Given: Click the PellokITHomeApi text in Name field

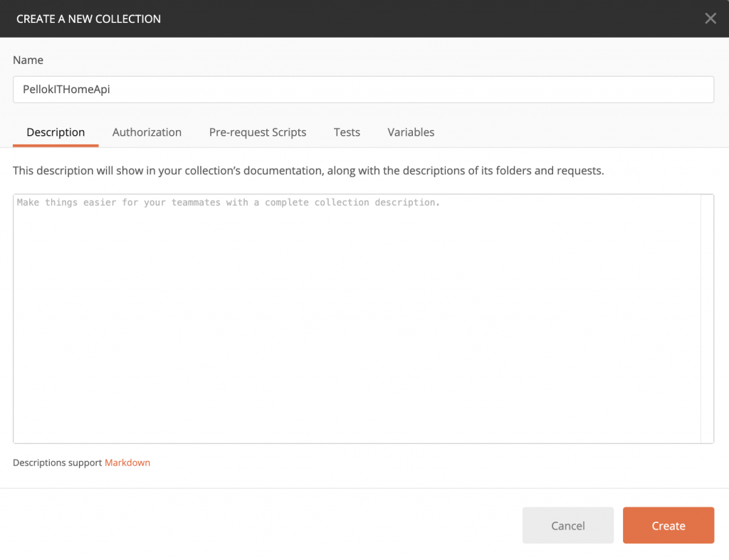Looking at the screenshot, I should [66, 90].
